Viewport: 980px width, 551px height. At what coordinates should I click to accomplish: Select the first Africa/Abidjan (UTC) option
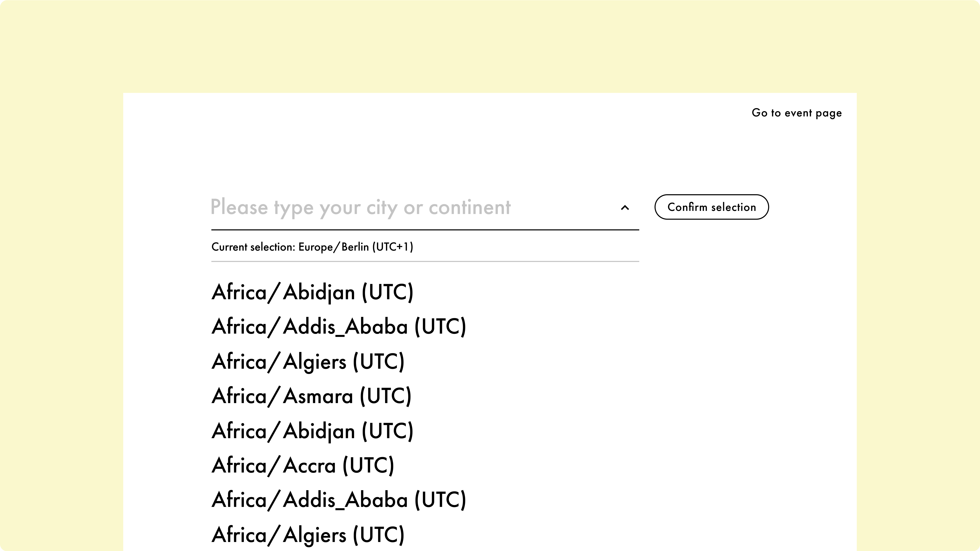click(312, 293)
